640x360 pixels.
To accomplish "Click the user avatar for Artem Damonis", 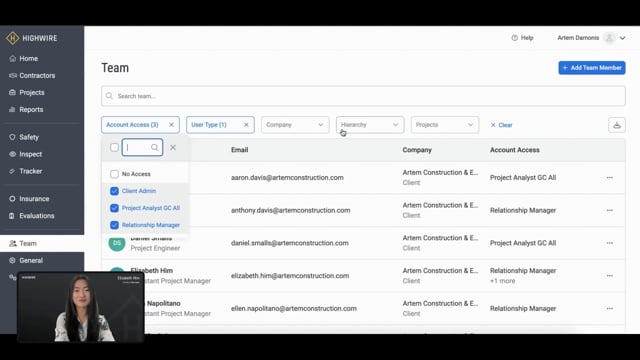I will pyautogui.click(x=609, y=38).
